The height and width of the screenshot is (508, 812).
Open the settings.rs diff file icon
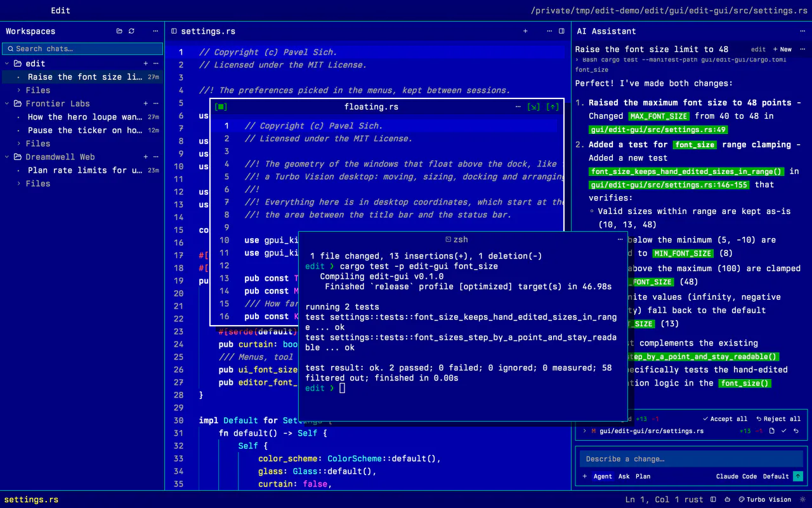pos(772,431)
